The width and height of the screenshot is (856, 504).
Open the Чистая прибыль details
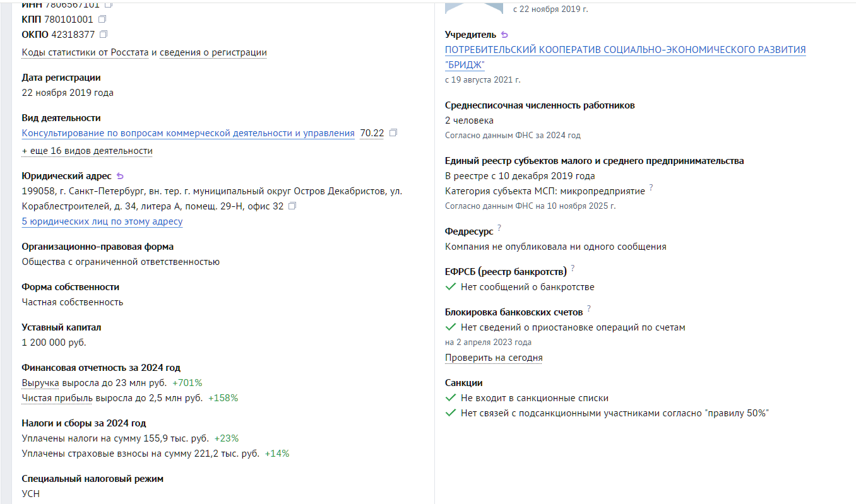57,398
